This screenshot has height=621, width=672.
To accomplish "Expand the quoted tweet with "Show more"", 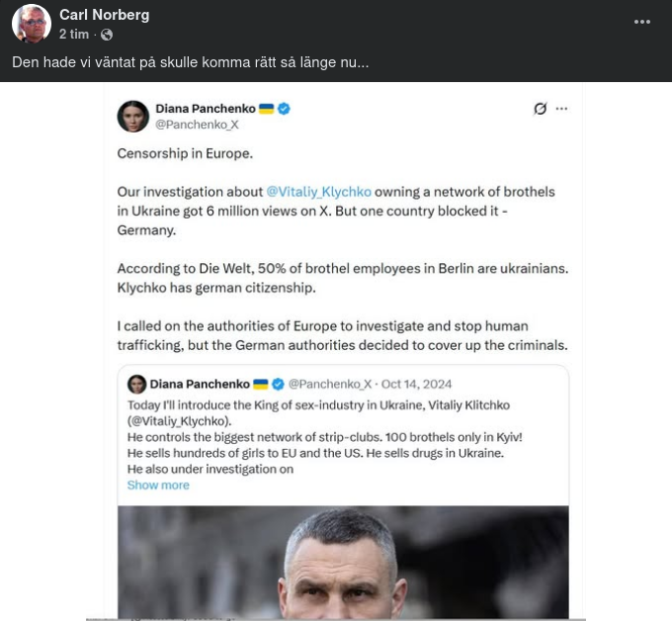I will [x=158, y=486].
